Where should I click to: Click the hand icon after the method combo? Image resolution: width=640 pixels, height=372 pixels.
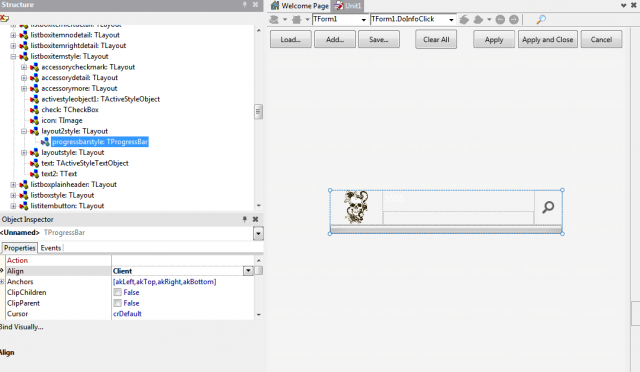point(464,19)
